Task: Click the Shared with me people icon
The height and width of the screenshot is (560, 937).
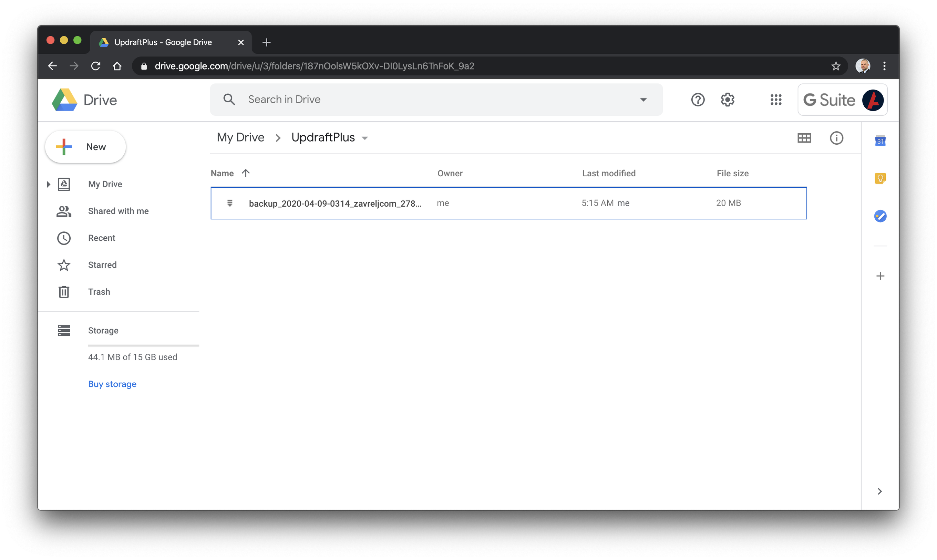Action: click(64, 211)
